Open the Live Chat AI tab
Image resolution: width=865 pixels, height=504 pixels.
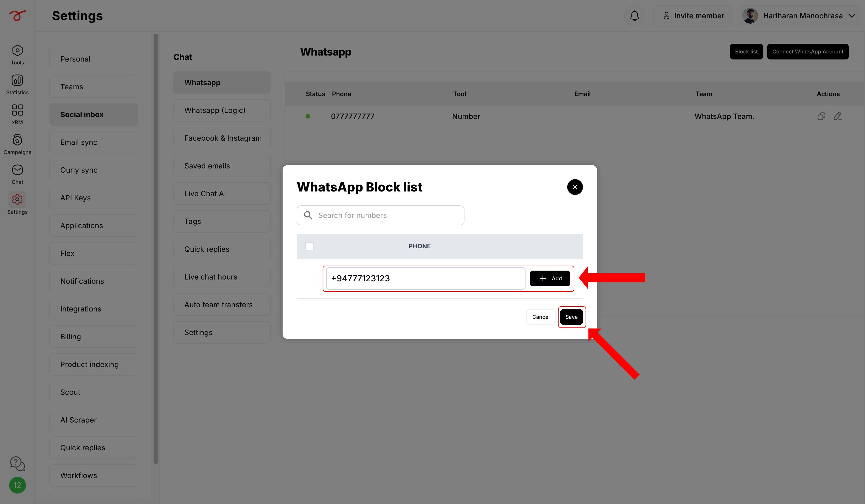(x=222, y=194)
